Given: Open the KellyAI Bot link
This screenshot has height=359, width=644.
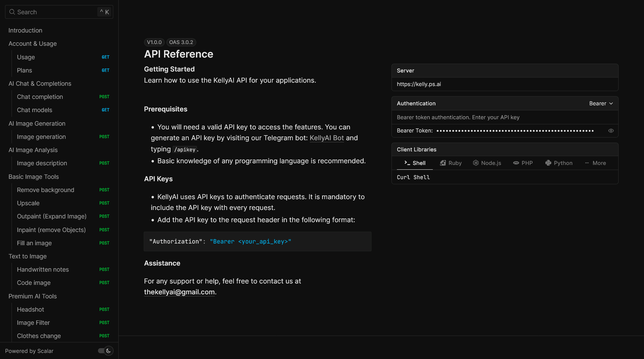Looking at the screenshot, I should (x=326, y=138).
